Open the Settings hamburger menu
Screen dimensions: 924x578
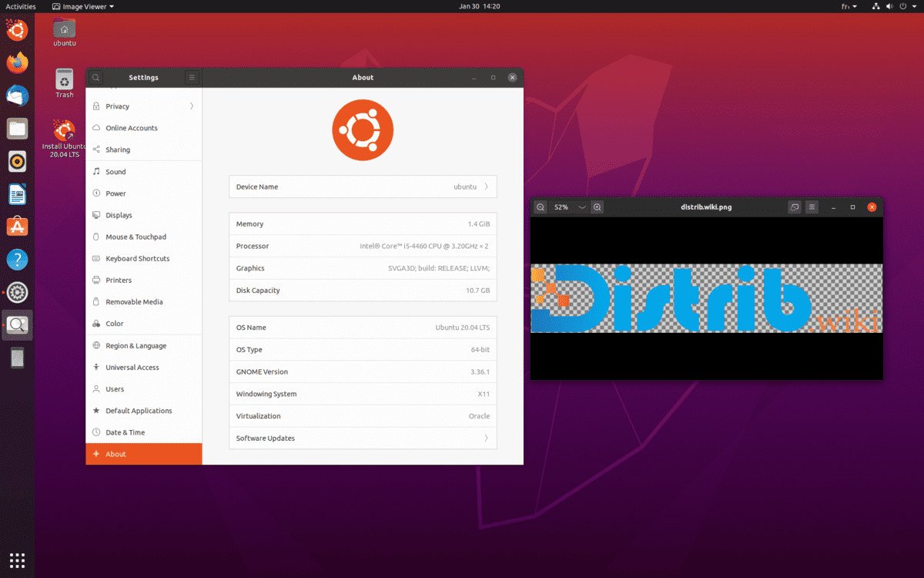(x=192, y=77)
